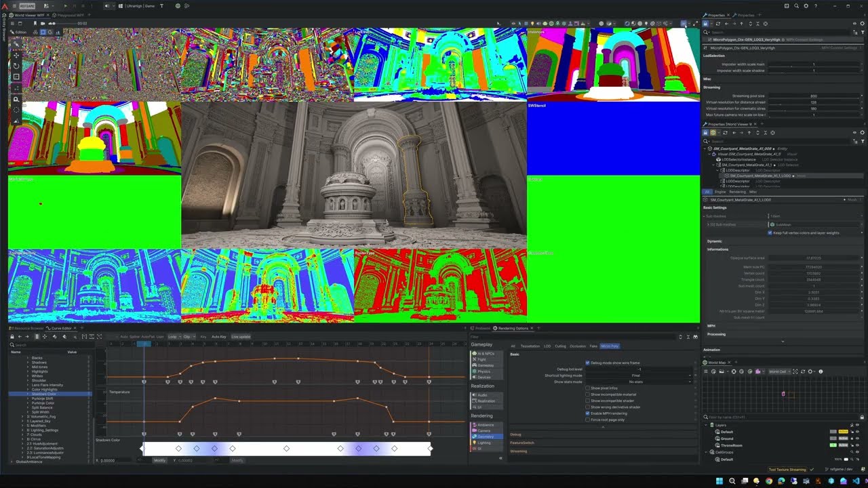The image size is (868, 488).
Task: Click Tool Texture Streaming status button
Action: click(x=788, y=469)
